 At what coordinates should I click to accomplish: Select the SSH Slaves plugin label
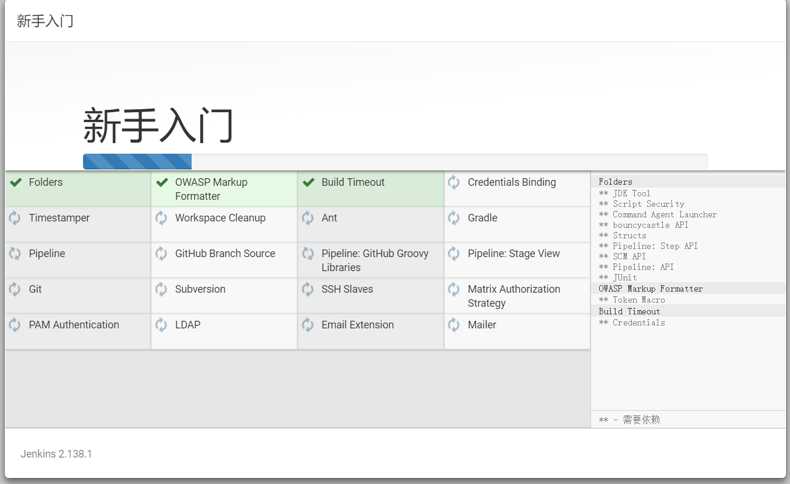pyautogui.click(x=347, y=290)
